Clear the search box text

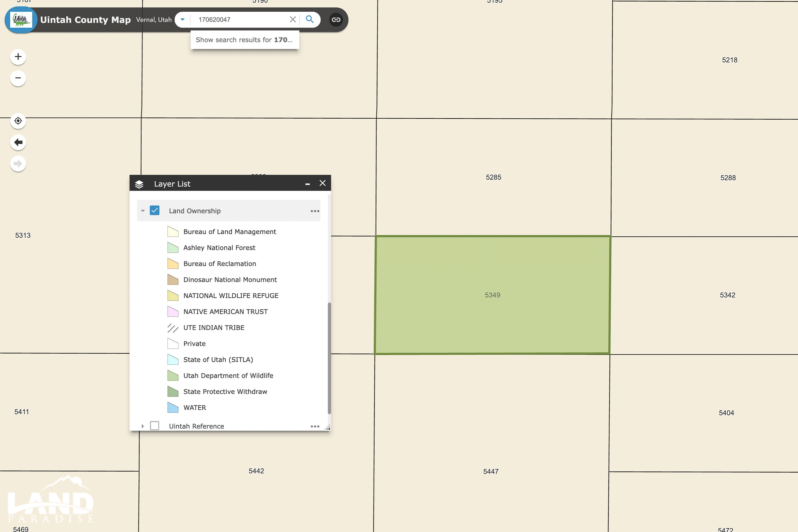(x=292, y=19)
